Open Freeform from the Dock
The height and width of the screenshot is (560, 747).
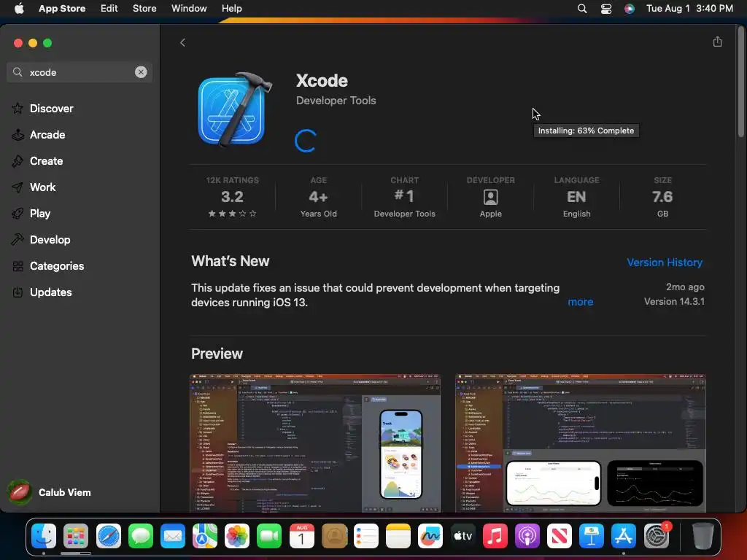[x=430, y=536]
